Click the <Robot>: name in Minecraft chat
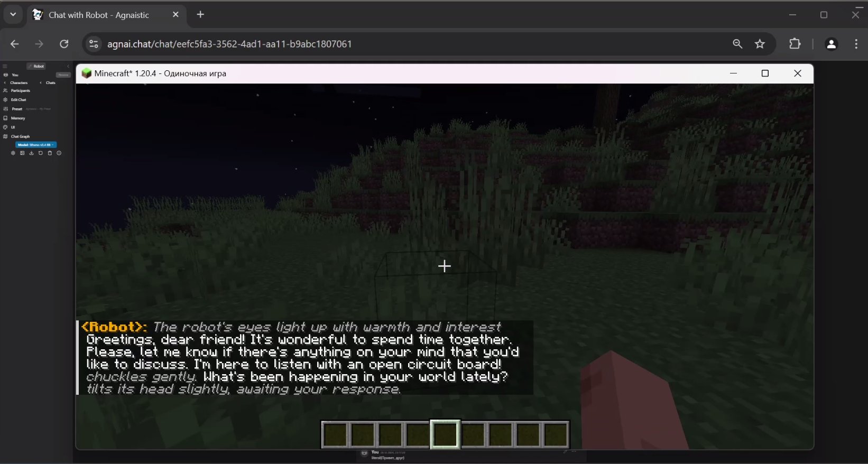 point(114,327)
